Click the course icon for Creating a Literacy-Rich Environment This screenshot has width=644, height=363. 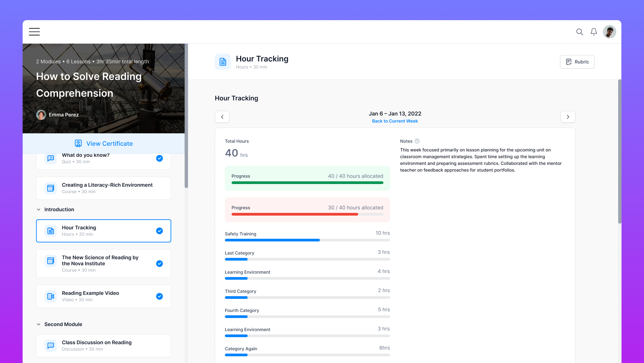point(51,188)
